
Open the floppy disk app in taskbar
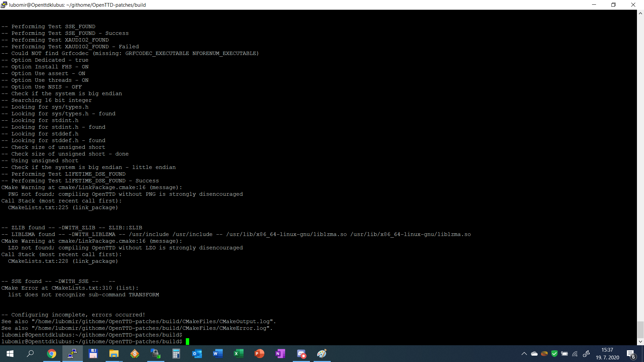click(93, 354)
